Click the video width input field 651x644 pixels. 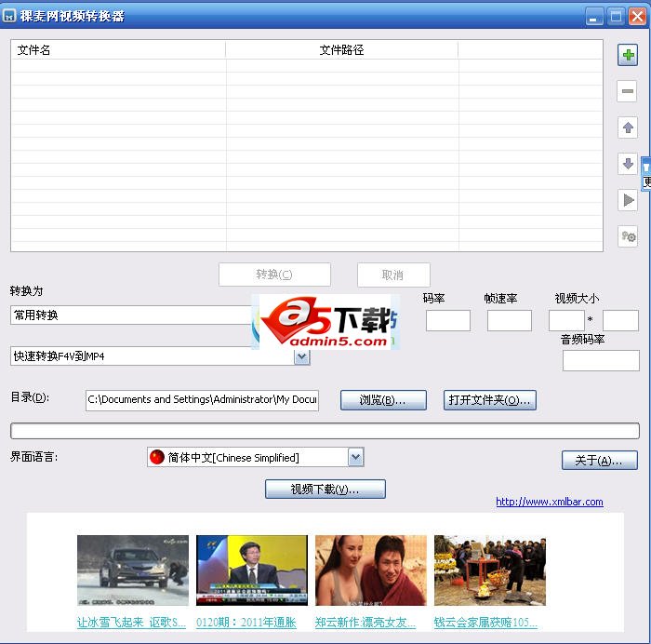(x=566, y=320)
